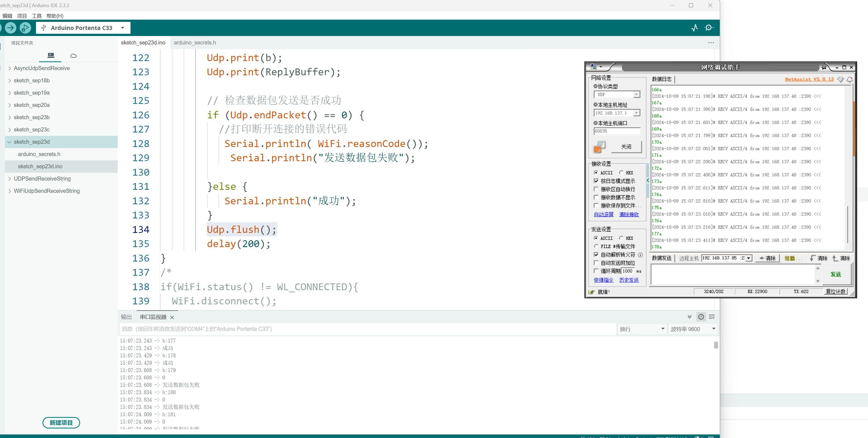Open the 帮助(H) menu
Viewport: 868px width, 438px height.
pos(55,16)
